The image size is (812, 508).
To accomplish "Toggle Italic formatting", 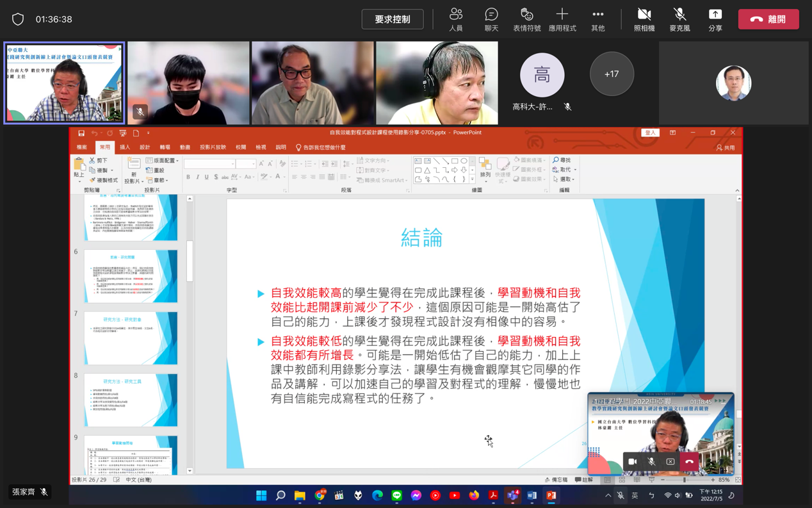I will pos(197,177).
